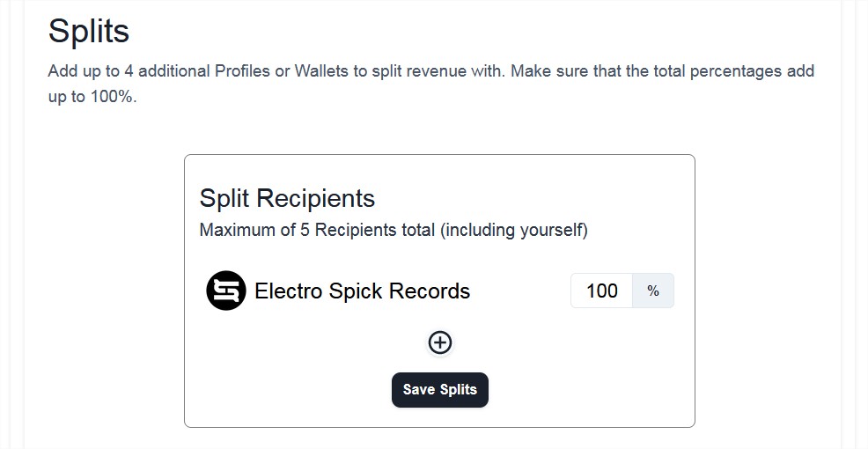Add another split recipient via circled plus
Viewport: 868px width, 449px height.
(x=440, y=342)
